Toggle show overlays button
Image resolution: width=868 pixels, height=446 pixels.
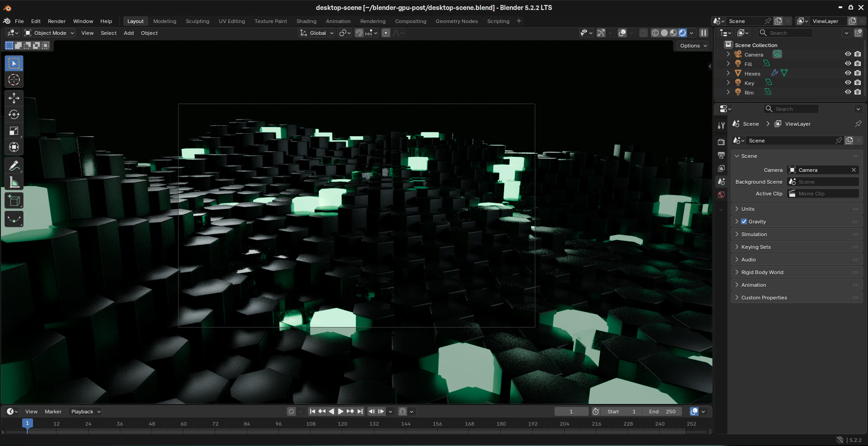(623, 33)
